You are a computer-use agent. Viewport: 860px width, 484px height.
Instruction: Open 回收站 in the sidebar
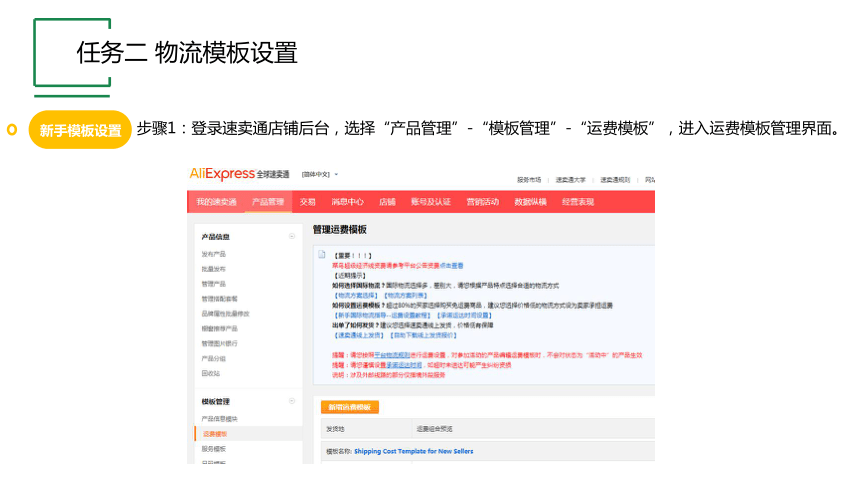click(x=211, y=373)
